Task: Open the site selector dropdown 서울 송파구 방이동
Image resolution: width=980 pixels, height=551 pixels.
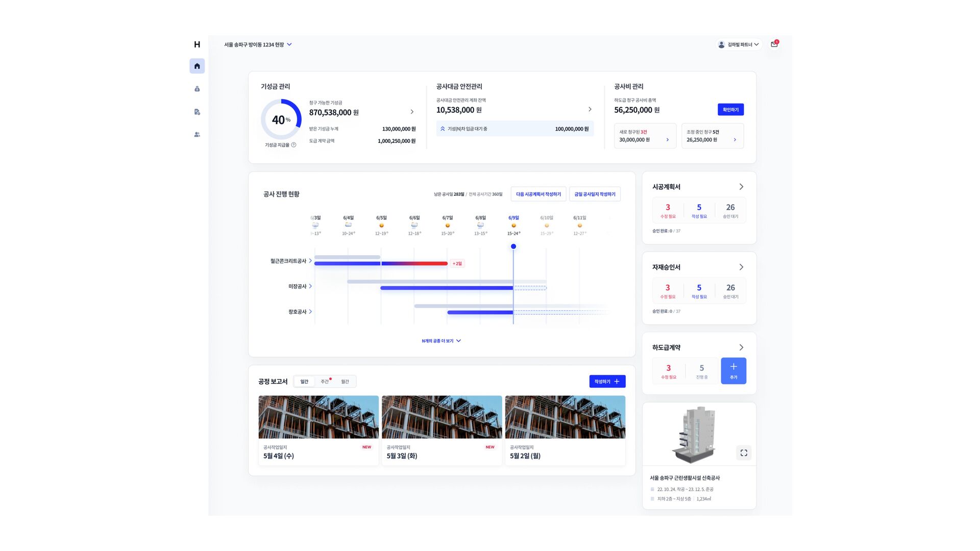Action: (258, 44)
